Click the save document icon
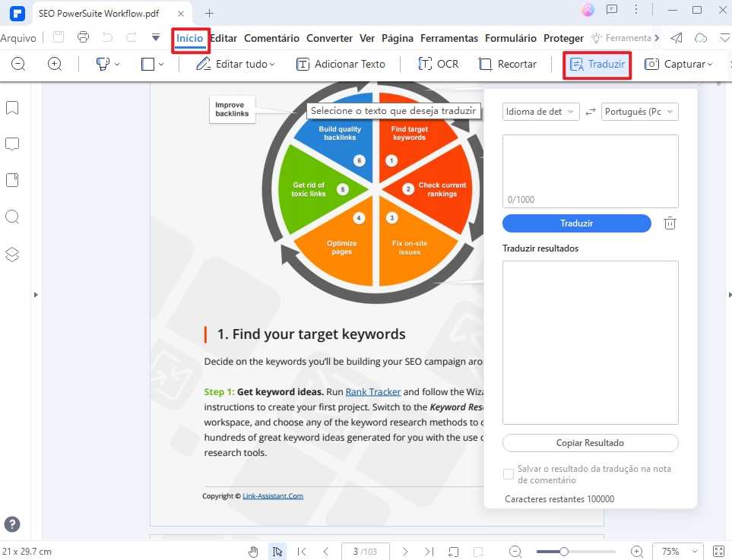732x560 pixels. tap(59, 37)
